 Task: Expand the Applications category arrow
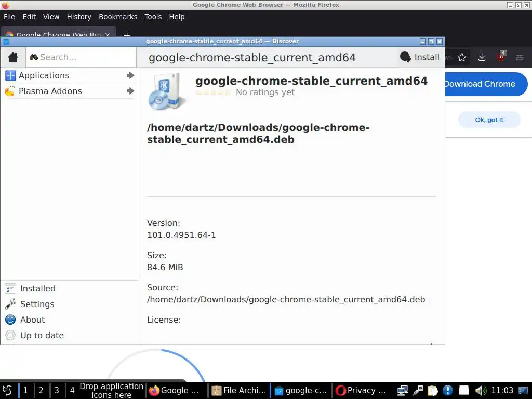coord(130,75)
